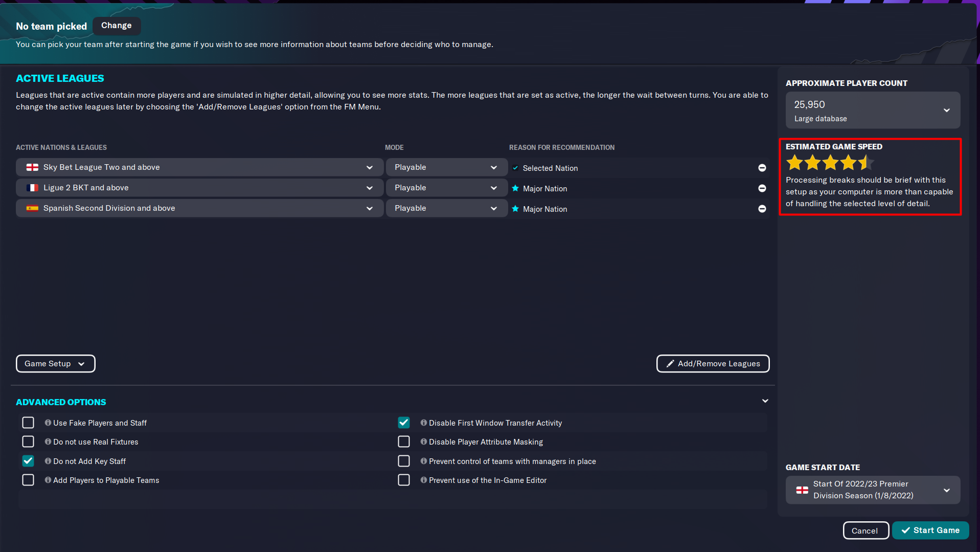Click the estimated game speed star rating

[x=830, y=163]
